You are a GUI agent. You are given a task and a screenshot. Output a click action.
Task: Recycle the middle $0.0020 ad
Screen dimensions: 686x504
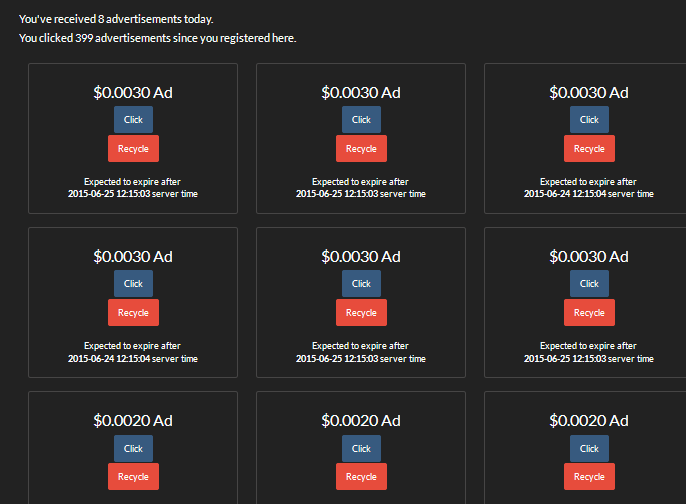[x=361, y=477]
